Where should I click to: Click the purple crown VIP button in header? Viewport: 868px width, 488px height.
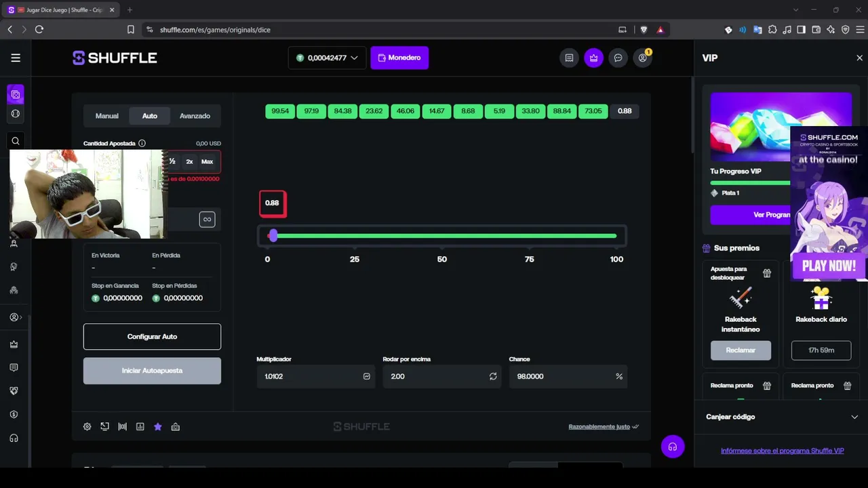tap(593, 58)
